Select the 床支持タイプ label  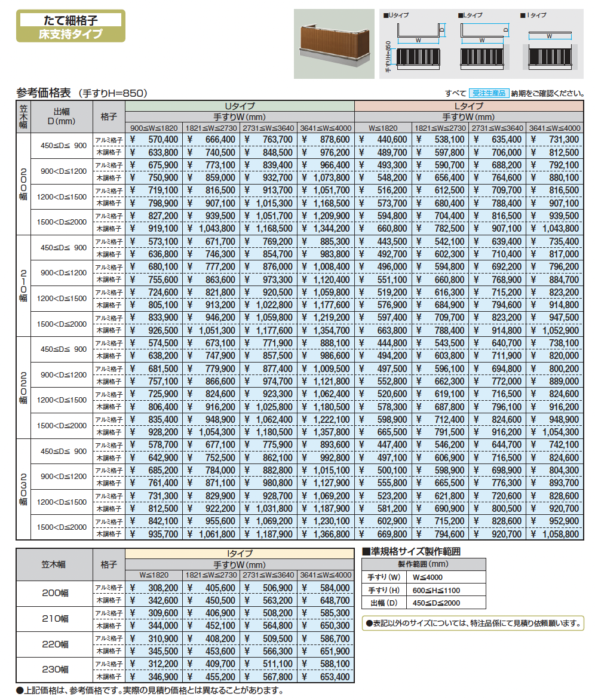(70, 33)
